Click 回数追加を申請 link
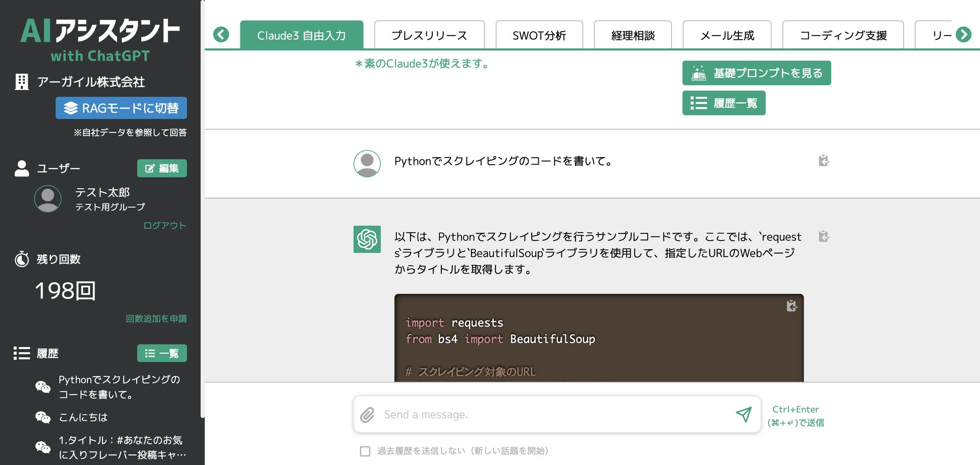Image resolution: width=980 pixels, height=465 pixels. point(156,319)
